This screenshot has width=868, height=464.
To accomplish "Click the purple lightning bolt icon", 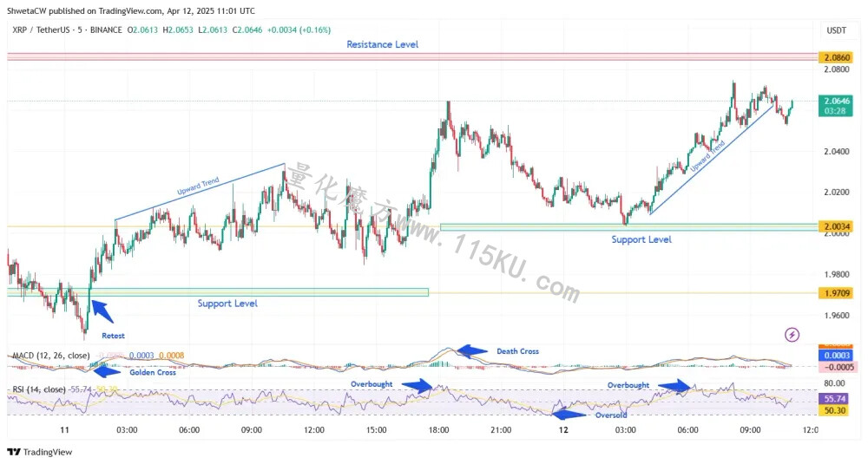I will click(792, 335).
